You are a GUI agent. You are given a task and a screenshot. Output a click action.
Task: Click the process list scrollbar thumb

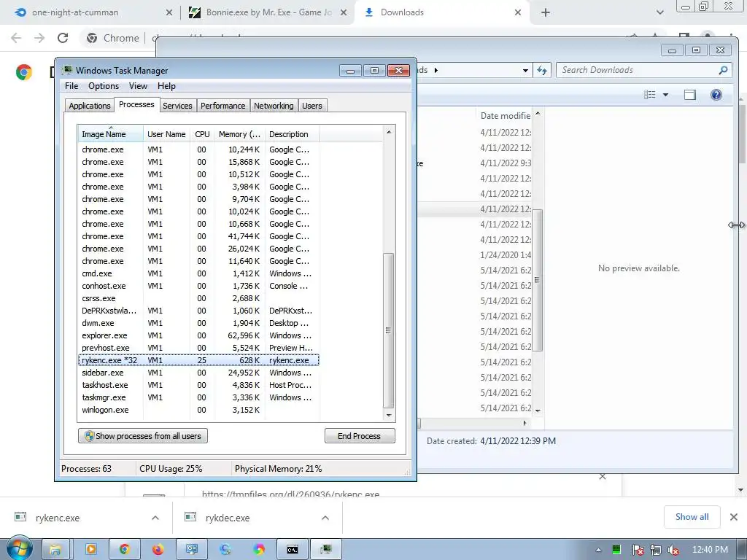click(x=389, y=330)
